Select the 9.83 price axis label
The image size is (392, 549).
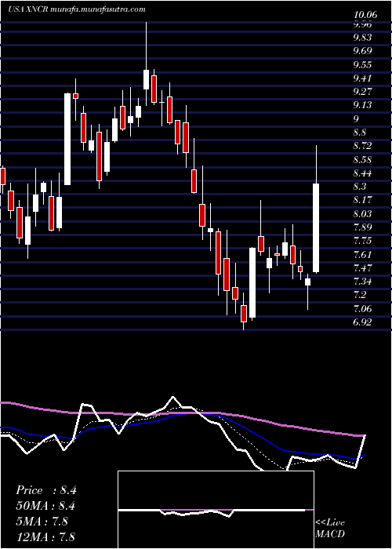[x=362, y=38]
